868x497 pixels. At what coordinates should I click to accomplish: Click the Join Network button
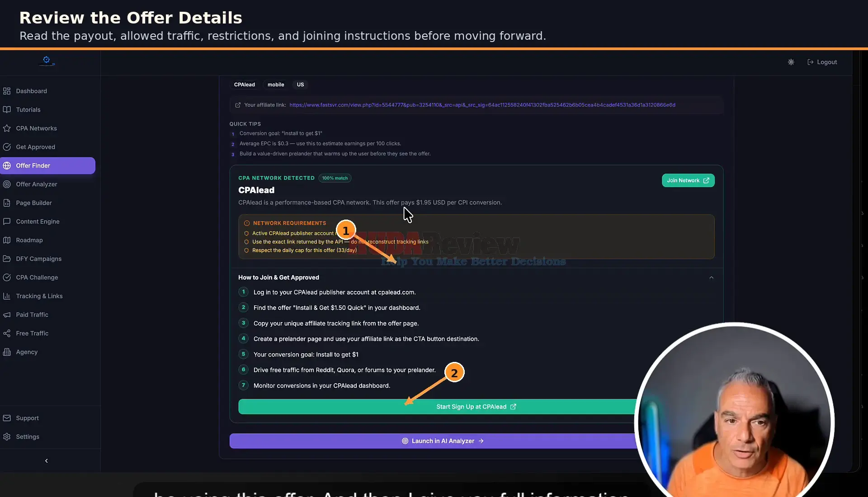coord(688,180)
